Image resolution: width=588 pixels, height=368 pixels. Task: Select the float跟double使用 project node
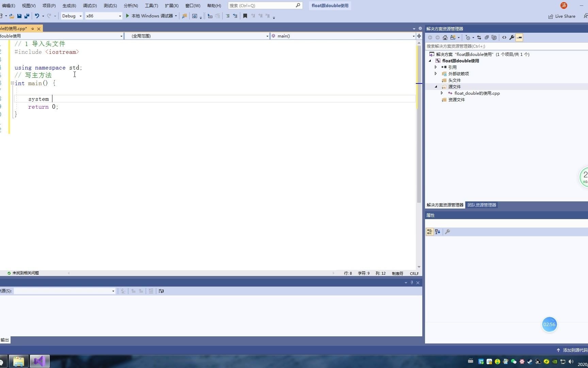pos(460,61)
